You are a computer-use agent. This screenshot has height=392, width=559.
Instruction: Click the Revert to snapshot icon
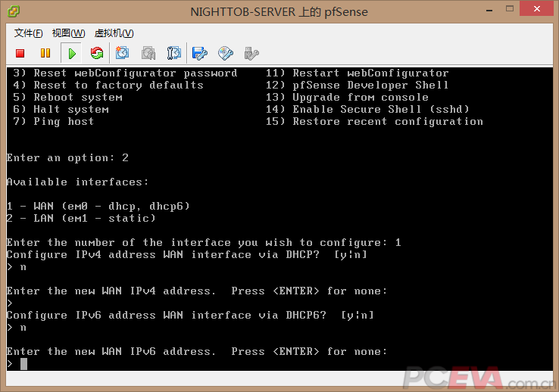pos(148,53)
